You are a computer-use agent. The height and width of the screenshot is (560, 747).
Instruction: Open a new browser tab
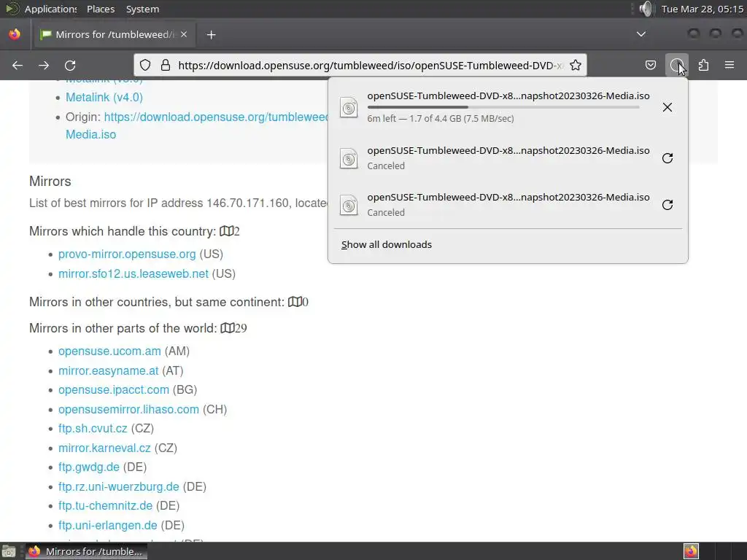(x=211, y=35)
